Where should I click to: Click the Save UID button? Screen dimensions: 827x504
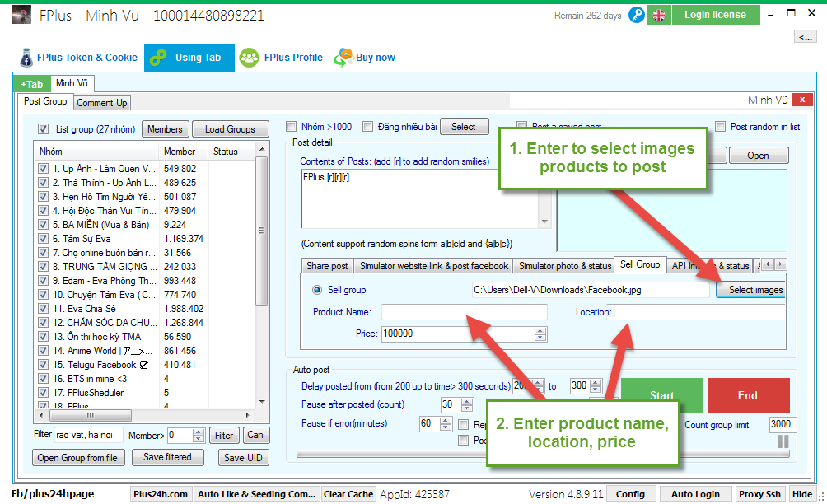[x=243, y=458]
